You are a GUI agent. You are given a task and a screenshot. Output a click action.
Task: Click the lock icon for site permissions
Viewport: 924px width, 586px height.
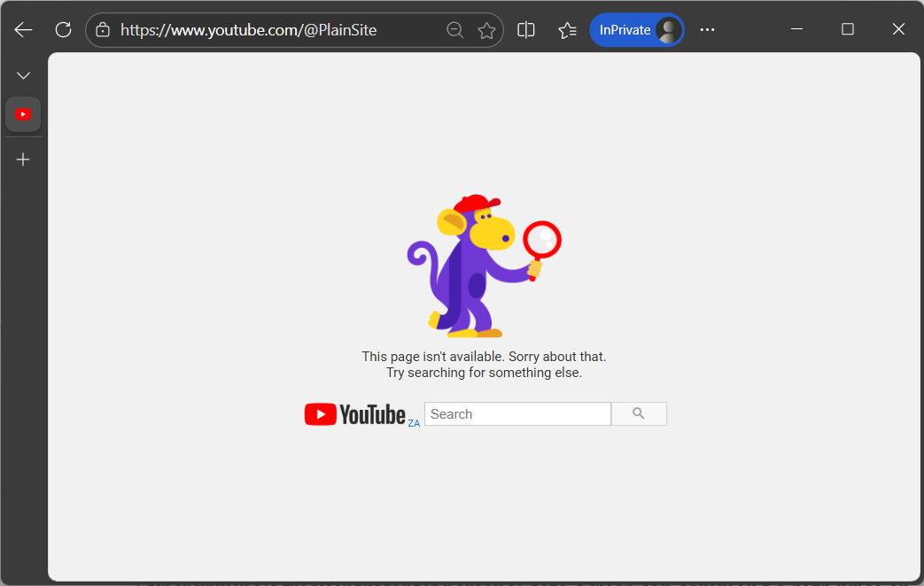tap(103, 29)
